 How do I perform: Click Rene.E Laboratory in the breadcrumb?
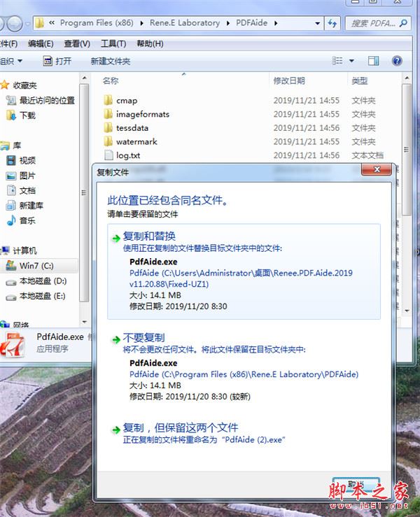(184, 23)
